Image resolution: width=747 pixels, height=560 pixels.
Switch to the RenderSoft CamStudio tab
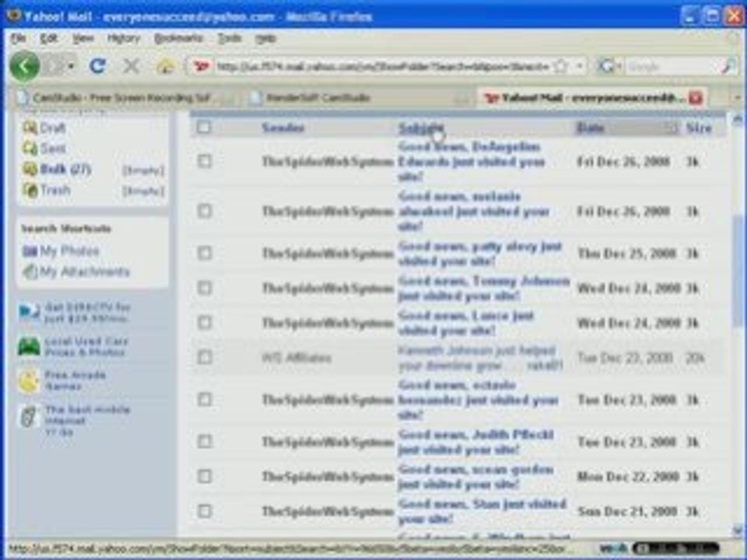tap(358, 98)
